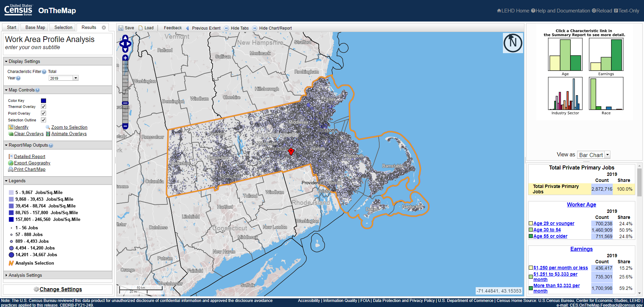
Task: Click the map pan navigation arrows icon
Action: [125, 43]
